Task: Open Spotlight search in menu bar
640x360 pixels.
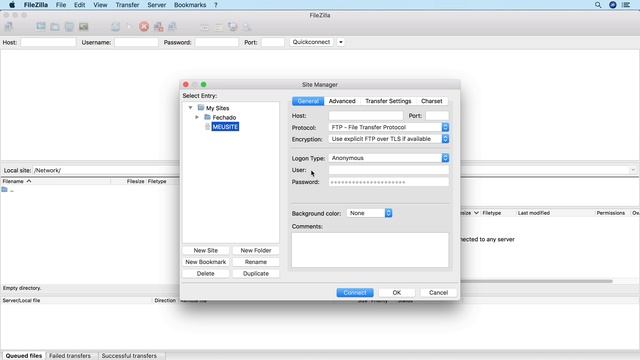Action: click(x=598, y=5)
